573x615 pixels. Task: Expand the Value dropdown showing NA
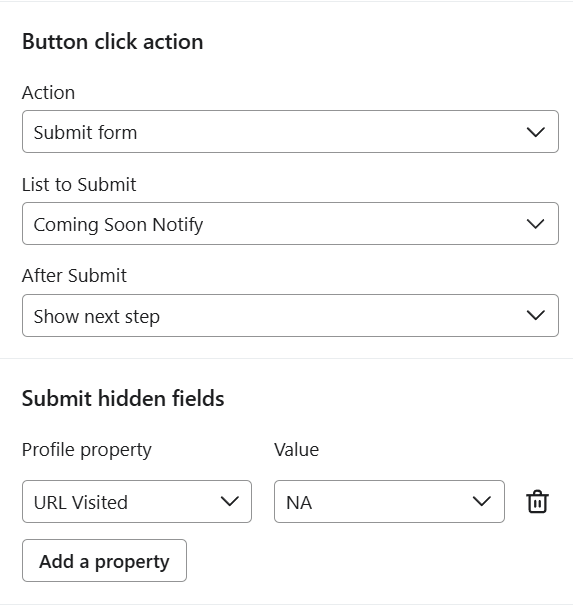click(389, 501)
